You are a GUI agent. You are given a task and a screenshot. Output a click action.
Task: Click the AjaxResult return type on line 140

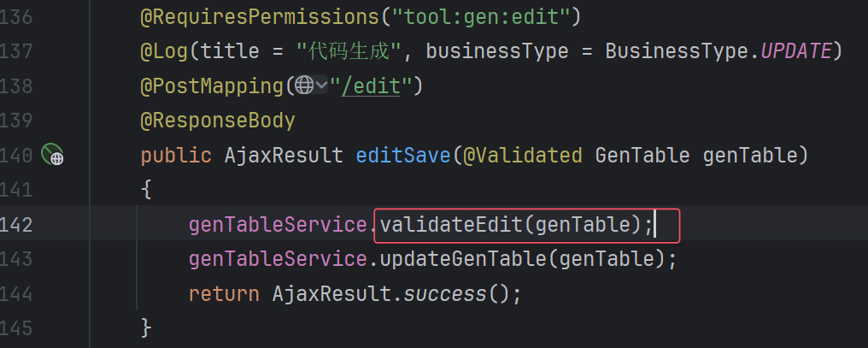click(x=284, y=155)
